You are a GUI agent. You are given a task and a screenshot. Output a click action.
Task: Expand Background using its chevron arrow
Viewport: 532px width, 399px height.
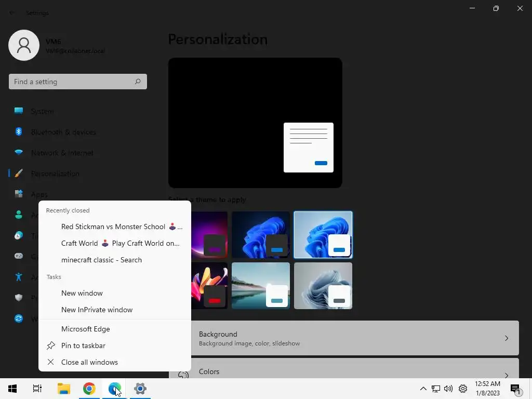(x=506, y=338)
